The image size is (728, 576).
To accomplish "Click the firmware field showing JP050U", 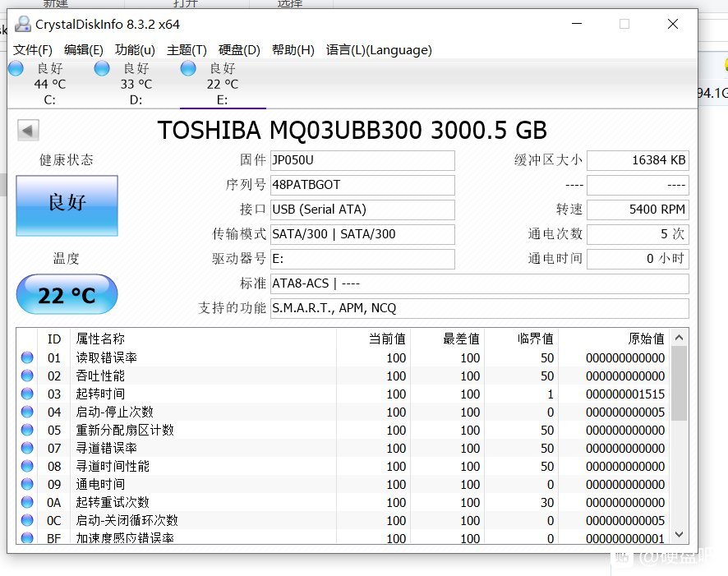I will point(362,160).
